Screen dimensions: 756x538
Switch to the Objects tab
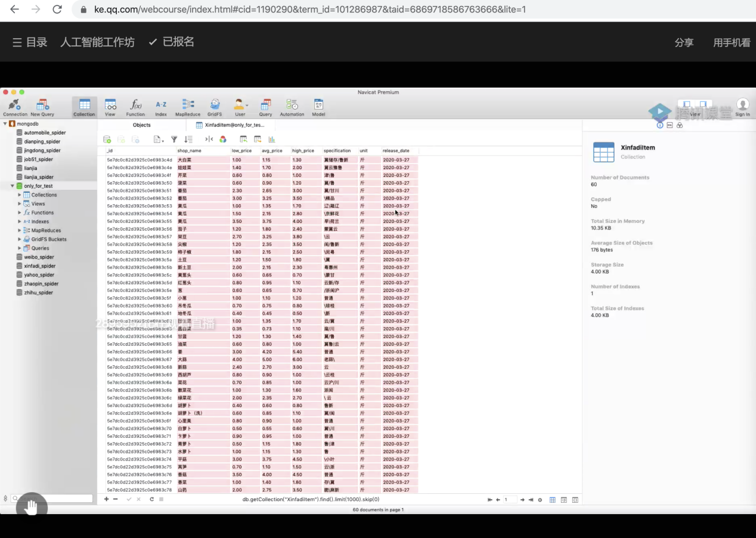pos(142,125)
